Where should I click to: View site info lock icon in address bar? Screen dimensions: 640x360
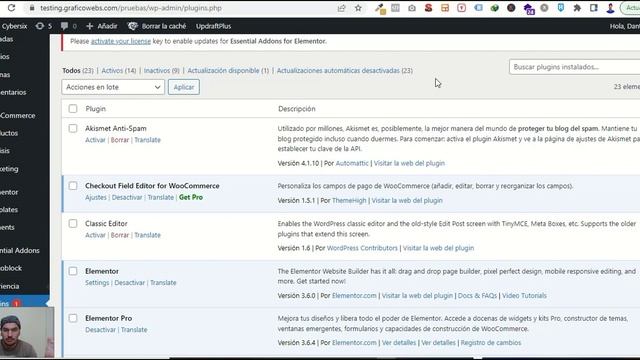(x=31, y=8)
